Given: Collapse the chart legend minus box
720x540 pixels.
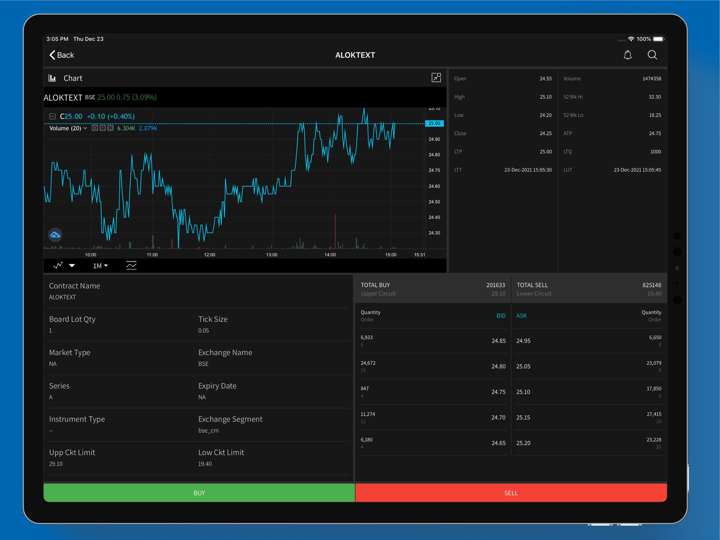Looking at the screenshot, I should 52,116.
